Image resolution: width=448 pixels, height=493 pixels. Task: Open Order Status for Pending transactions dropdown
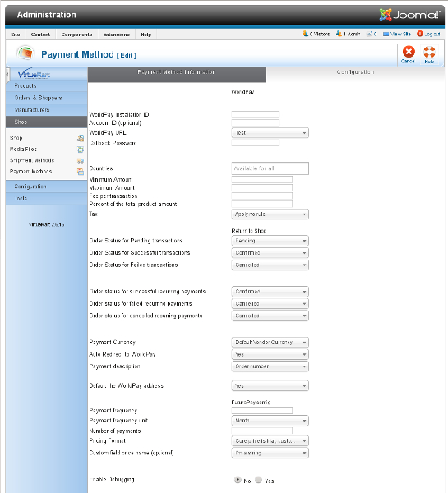[270, 241]
